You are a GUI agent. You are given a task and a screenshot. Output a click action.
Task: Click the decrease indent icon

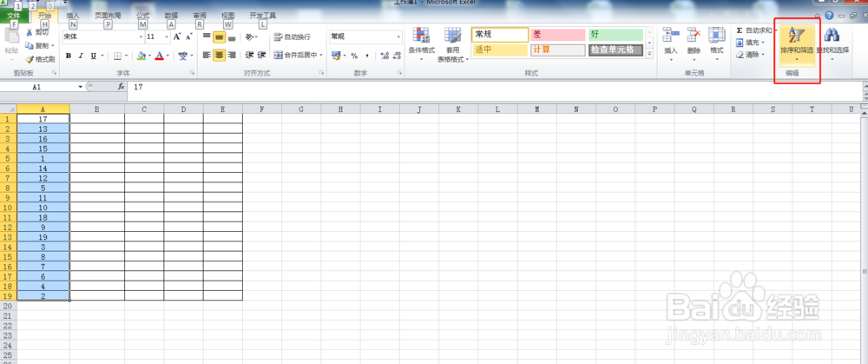click(x=249, y=55)
